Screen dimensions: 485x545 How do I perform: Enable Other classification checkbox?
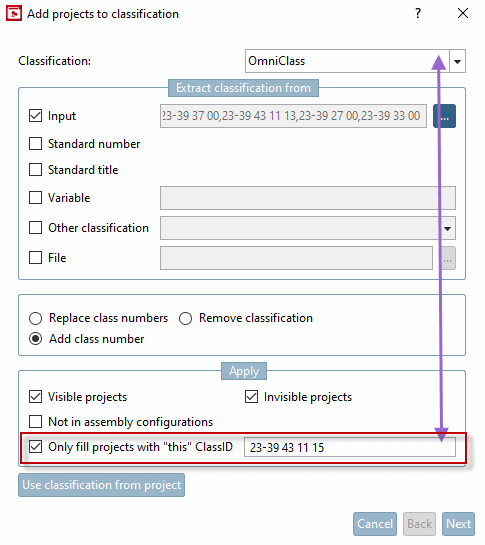35,228
